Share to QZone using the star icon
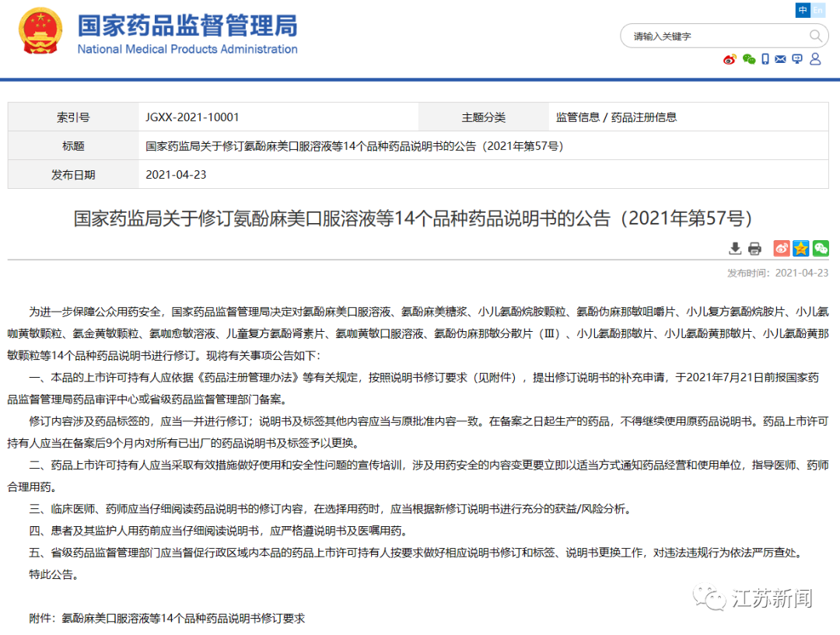 (x=801, y=248)
